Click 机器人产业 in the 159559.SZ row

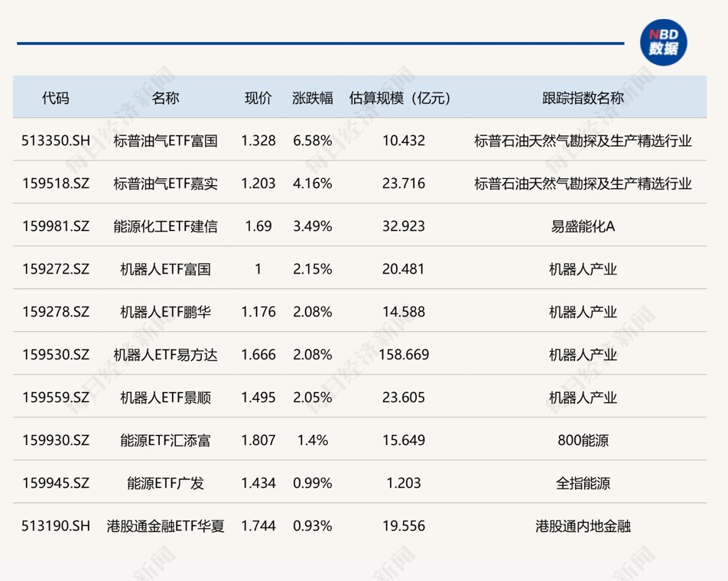pyautogui.click(x=583, y=398)
